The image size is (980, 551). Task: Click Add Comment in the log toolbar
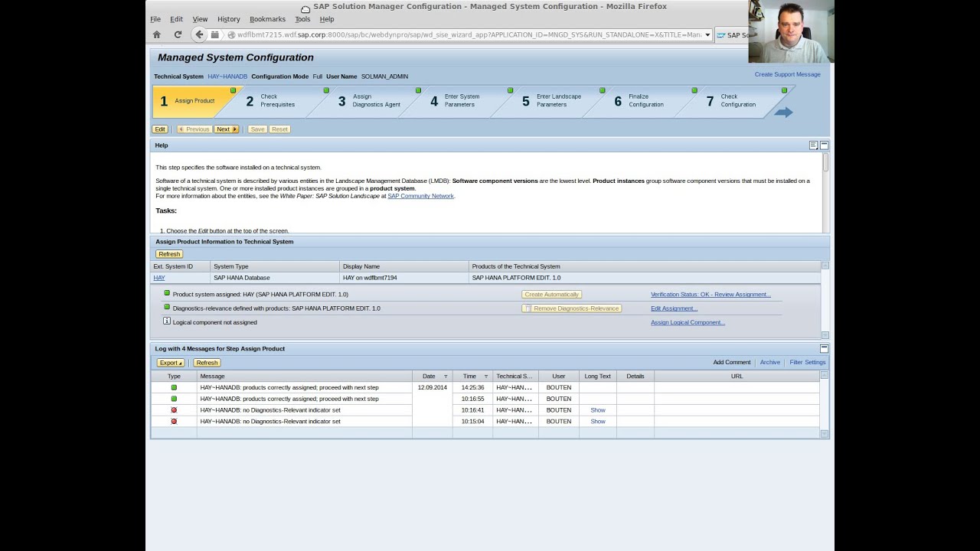[x=732, y=363]
